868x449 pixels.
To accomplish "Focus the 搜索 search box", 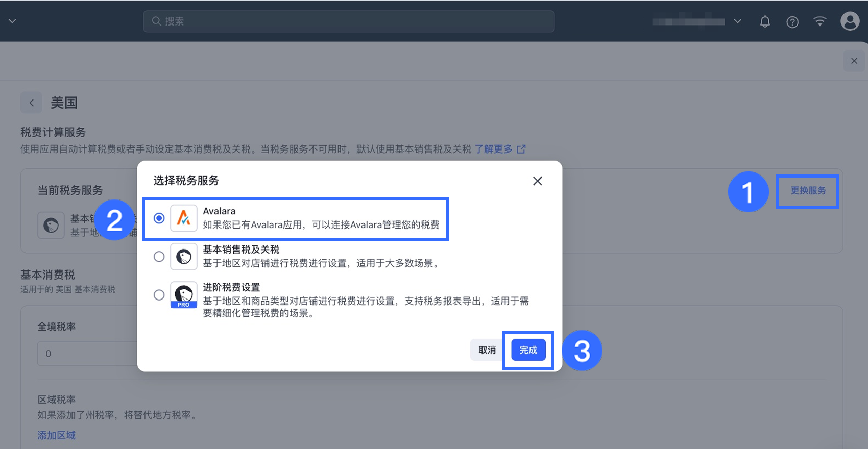I will [x=349, y=21].
